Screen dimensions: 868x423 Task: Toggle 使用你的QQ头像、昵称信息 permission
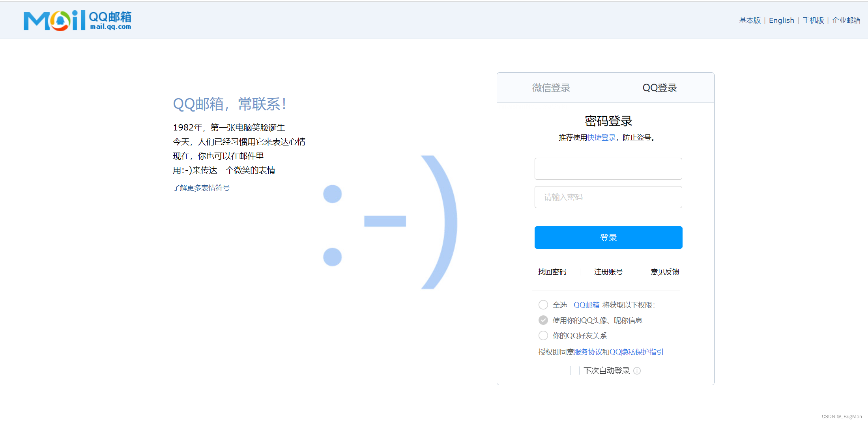click(x=543, y=320)
